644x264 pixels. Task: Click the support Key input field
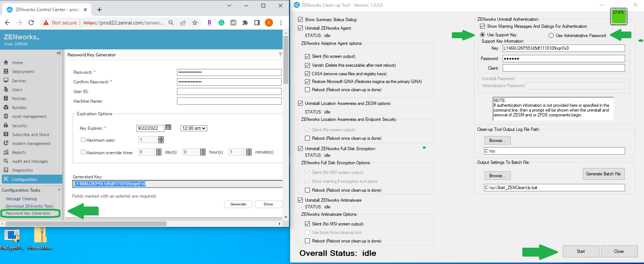coord(563,48)
